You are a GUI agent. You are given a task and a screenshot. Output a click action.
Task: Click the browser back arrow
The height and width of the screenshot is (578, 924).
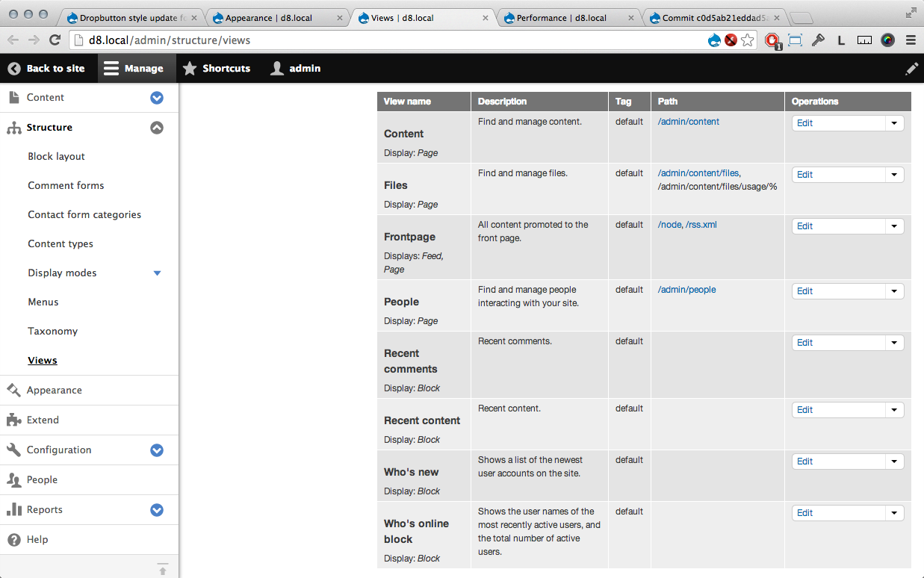click(13, 40)
